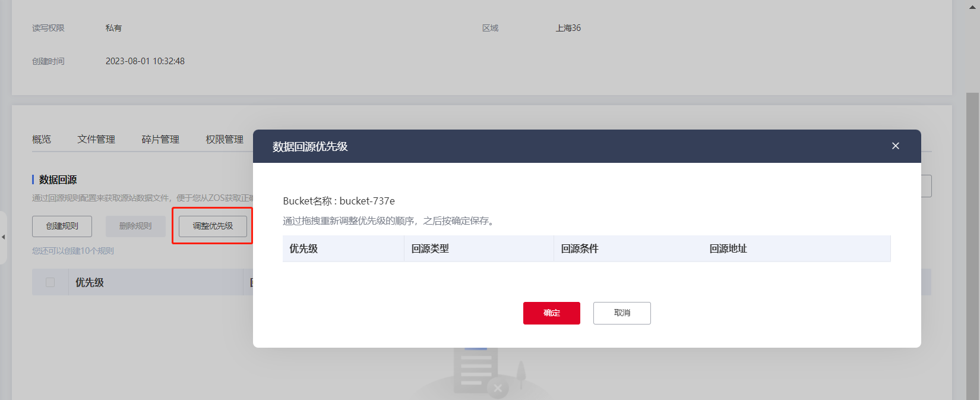Click the Bucket名称 bucket-737e text
Viewport: 980px width, 400px height.
tap(339, 201)
